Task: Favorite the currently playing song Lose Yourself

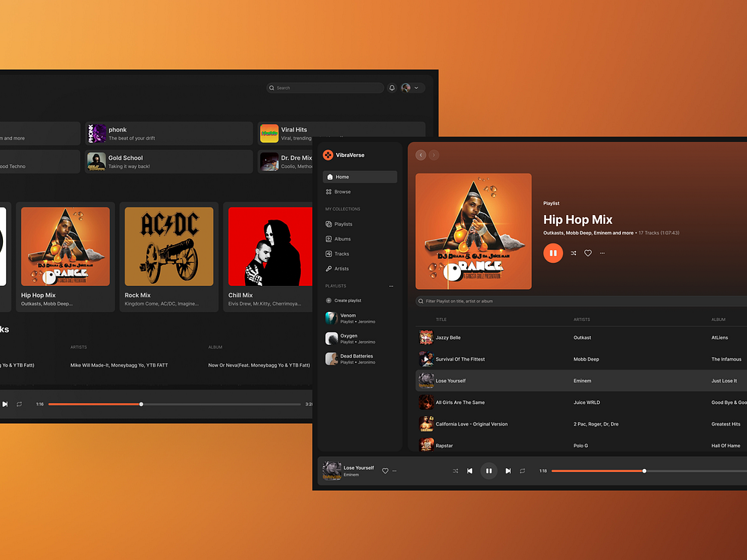Action: (x=385, y=470)
